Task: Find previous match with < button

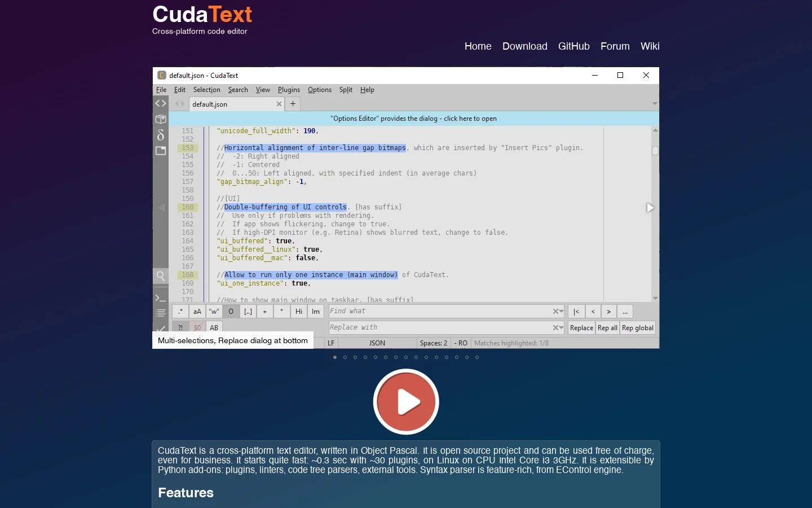Action: [593, 312]
